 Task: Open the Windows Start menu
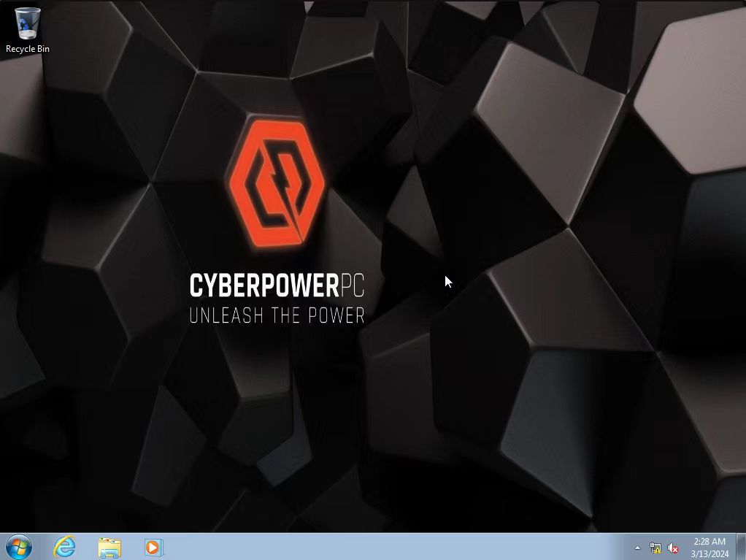(19, 547)
